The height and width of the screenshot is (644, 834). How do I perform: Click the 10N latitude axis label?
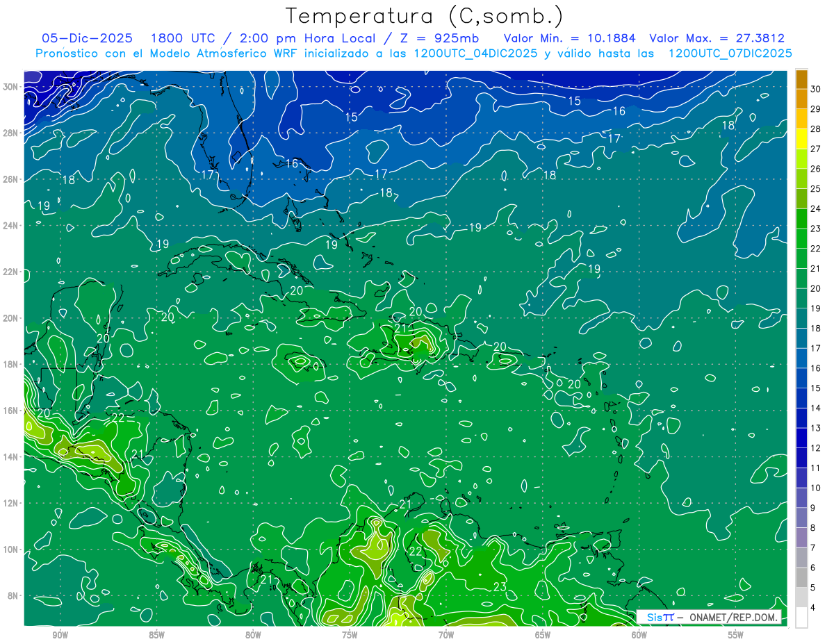(x=11, y=550)
